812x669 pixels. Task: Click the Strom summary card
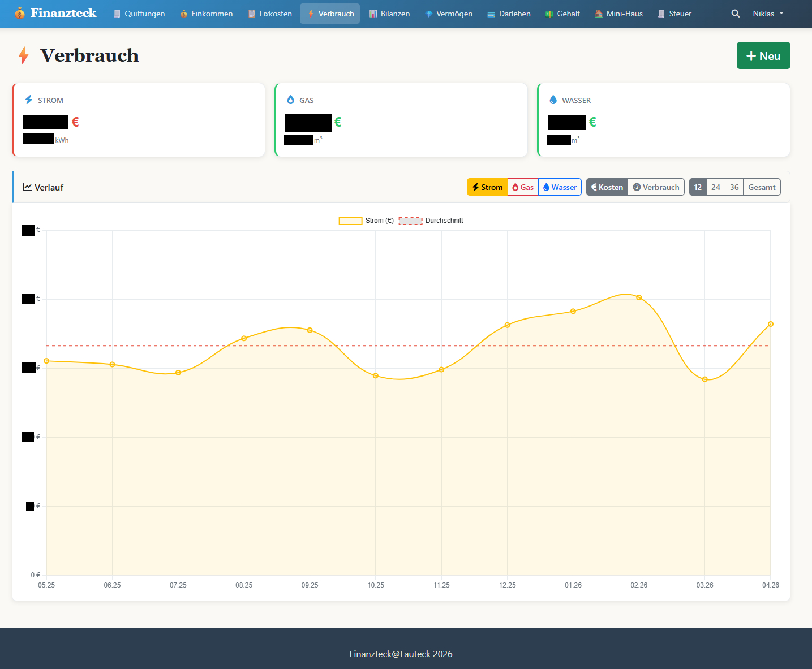(139, 120)
